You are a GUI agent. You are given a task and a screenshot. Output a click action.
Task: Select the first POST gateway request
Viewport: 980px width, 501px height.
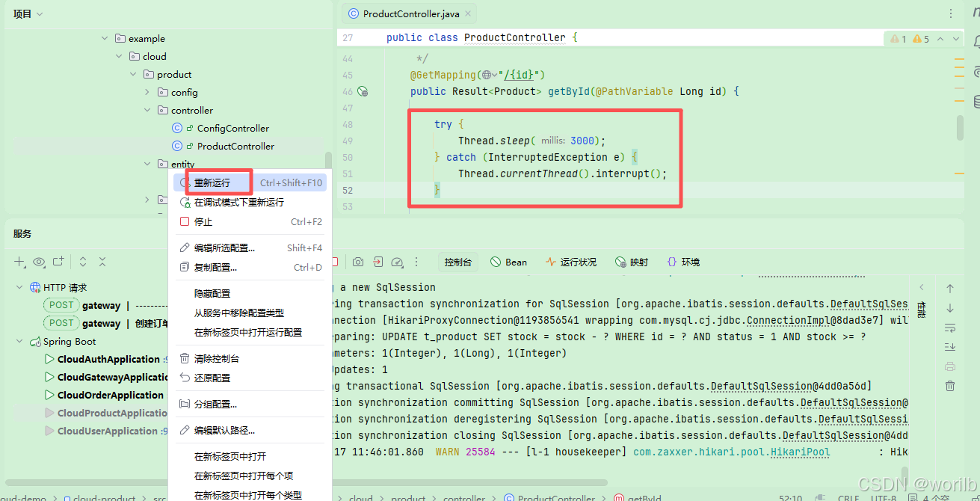pyautogui.click(x=105, y=305)
